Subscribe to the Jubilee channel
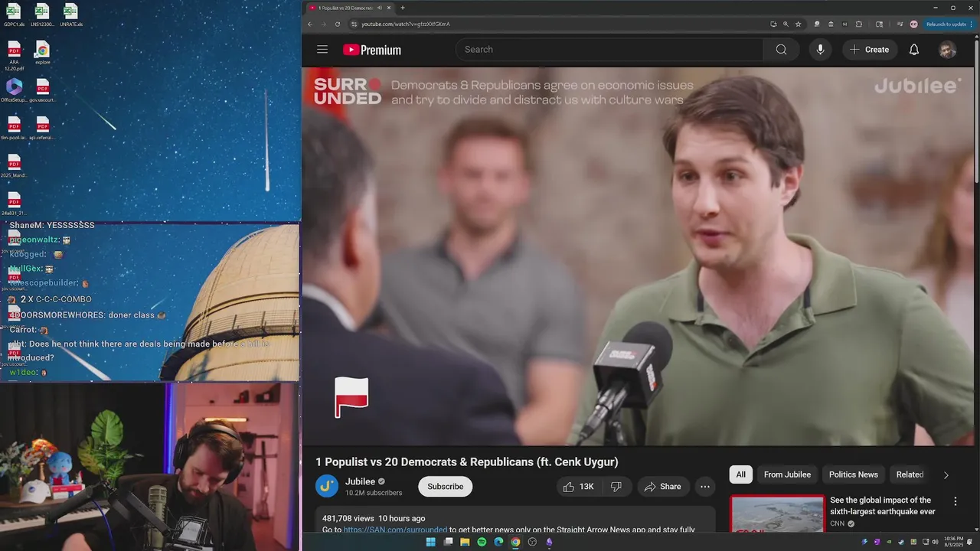This screenshot has height=551, width=980. [445, 487]
